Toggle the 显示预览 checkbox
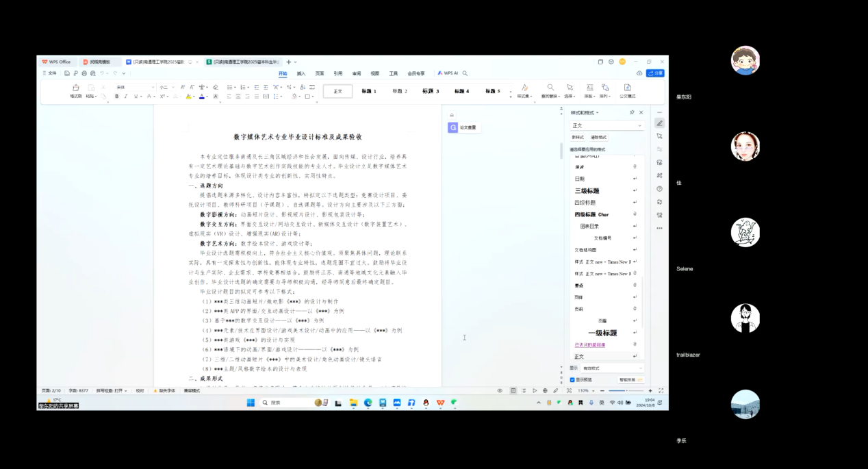868x469 pixels. click(x=572, y=380)
